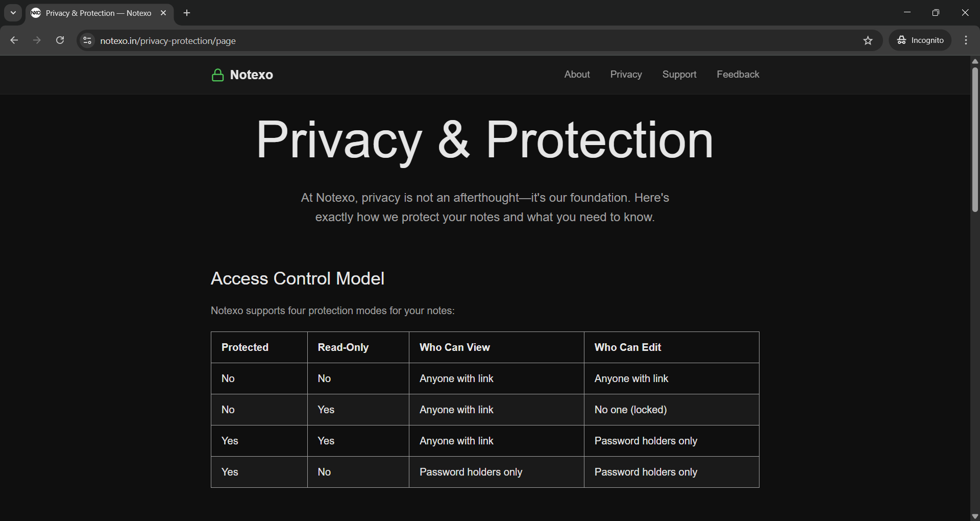Open a new browser tab
The image size is (980, 521).
pos(187,13)
